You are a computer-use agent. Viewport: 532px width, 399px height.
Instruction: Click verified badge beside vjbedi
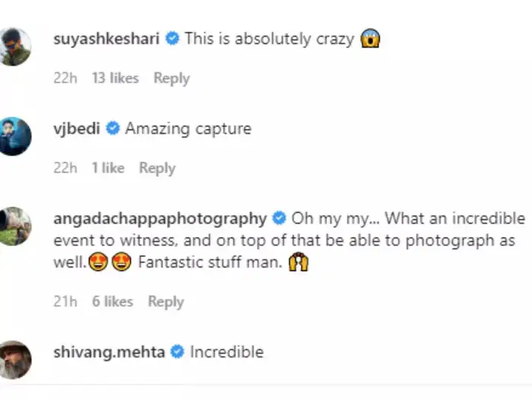click(112, 129)
